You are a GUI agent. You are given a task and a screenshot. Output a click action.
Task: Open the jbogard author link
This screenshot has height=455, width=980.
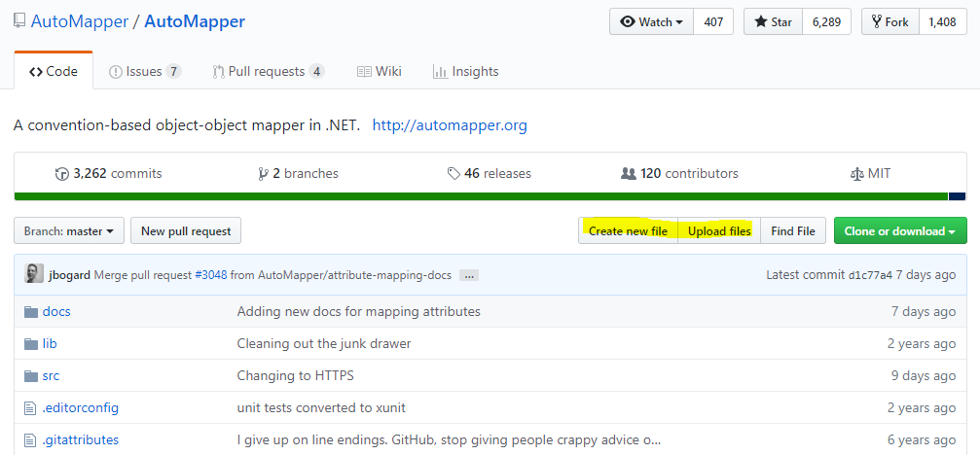click(x=69, y=275)
